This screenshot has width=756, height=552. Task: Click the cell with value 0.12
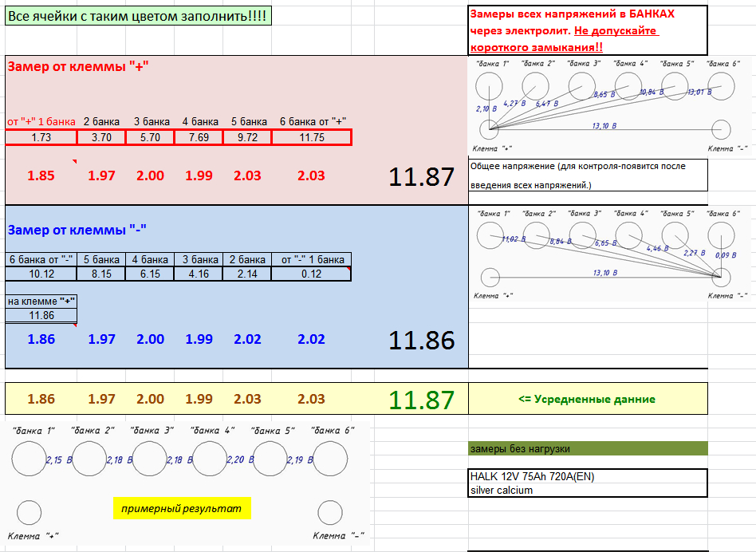(311, 274)
